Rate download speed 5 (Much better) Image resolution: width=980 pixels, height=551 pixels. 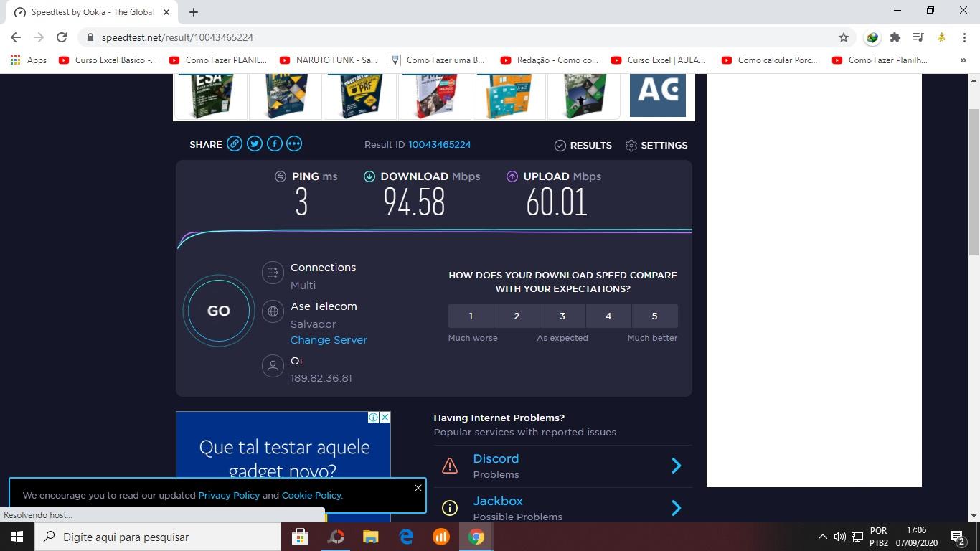[654, 316]
